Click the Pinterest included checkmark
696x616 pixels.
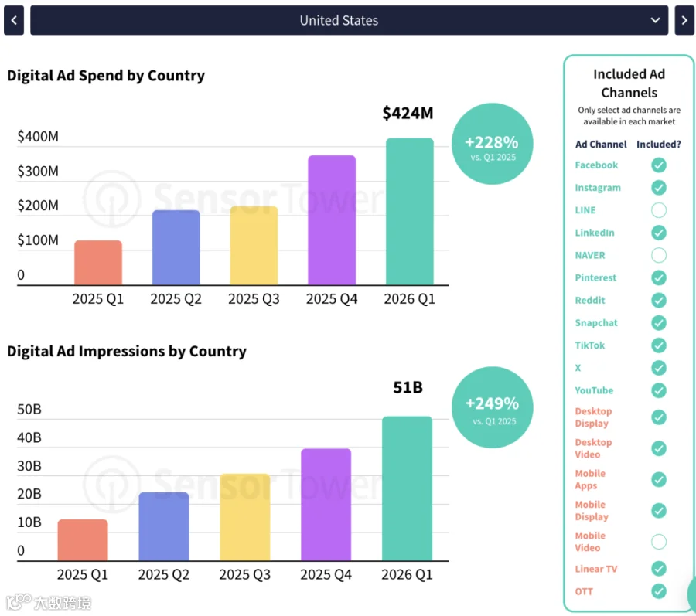pos(659,278)
